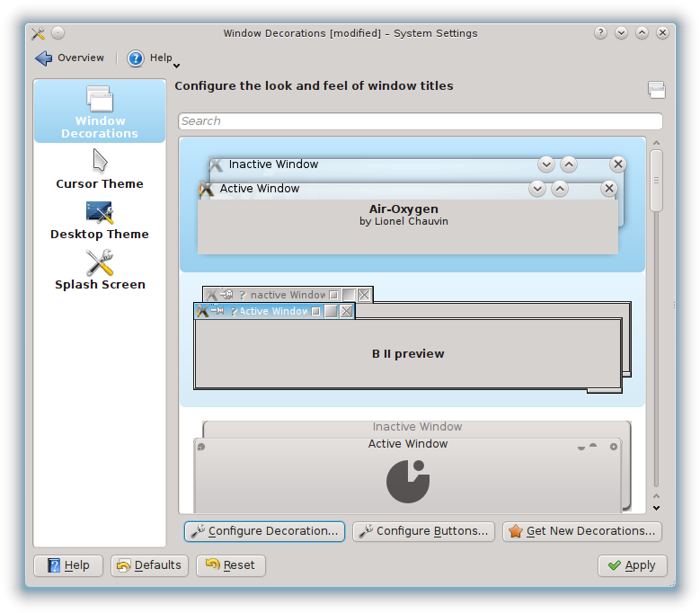Select the Air-Oxygen decoration preview
The width and height of the screenshot is (700, 613).
click(412, 204)
